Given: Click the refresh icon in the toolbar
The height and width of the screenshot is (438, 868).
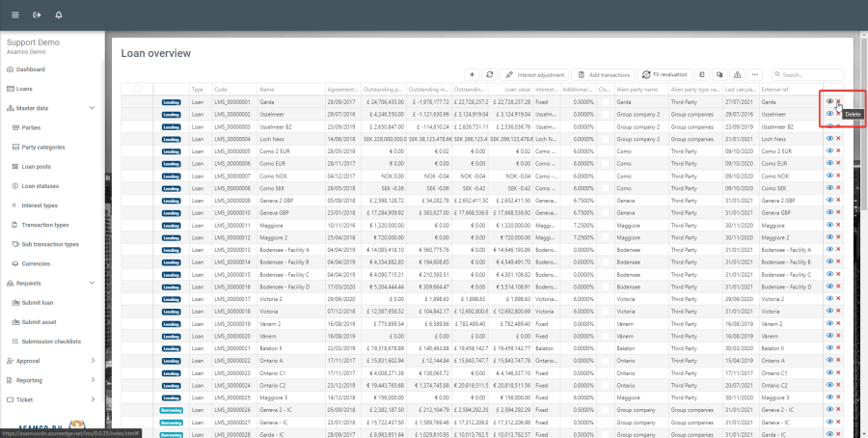Looking at the screenshot, I should [x=490, y=74].
